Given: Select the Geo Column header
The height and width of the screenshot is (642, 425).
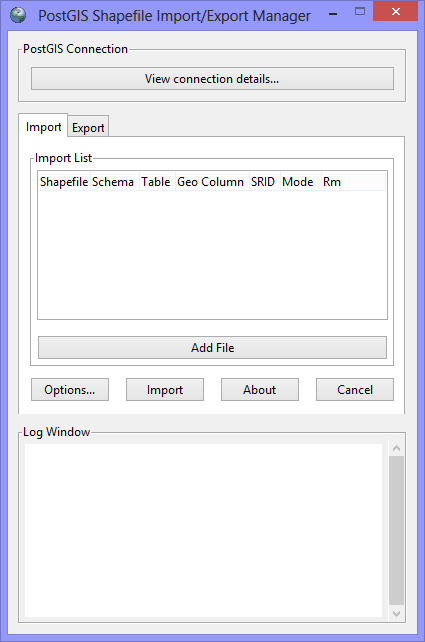Looking at the screenshot, I should 212,181.
